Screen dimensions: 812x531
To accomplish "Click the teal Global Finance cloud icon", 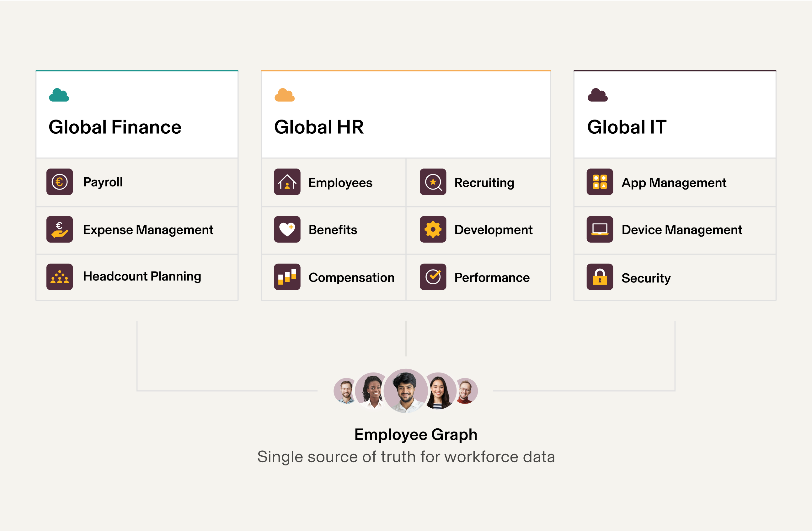I will pos(59,95).
